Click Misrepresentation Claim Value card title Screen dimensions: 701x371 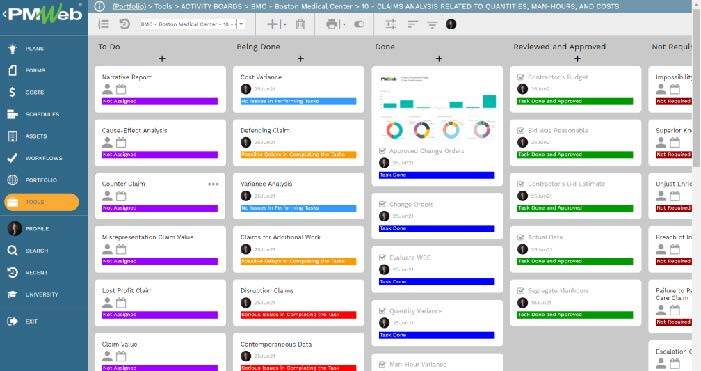coord(148,237)
